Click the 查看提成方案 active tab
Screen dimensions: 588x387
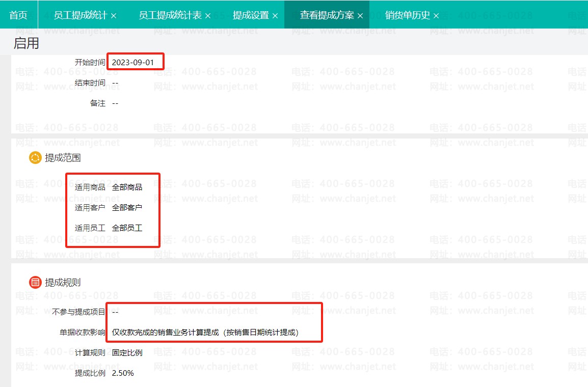pos(327,15)
